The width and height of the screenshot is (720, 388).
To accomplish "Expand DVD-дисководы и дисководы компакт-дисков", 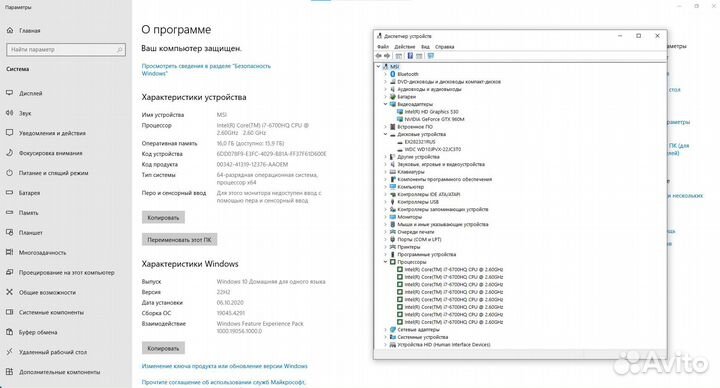I will 386,82.
